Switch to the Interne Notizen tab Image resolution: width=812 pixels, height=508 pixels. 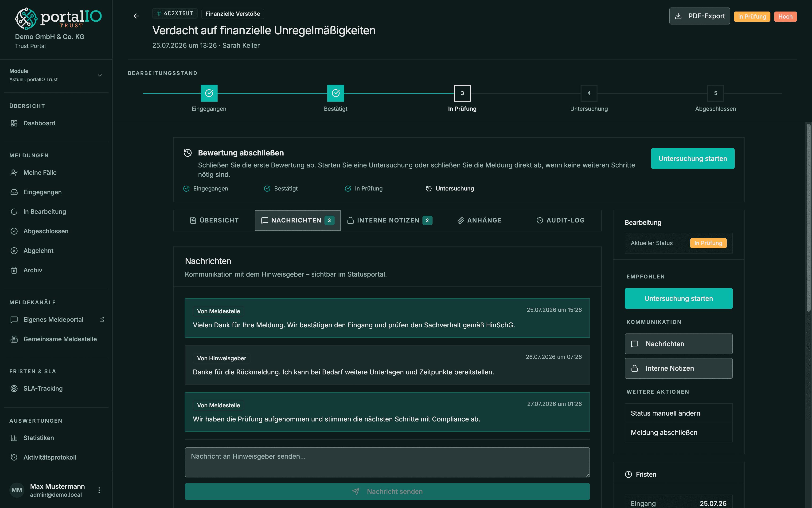tap(390, 220)
